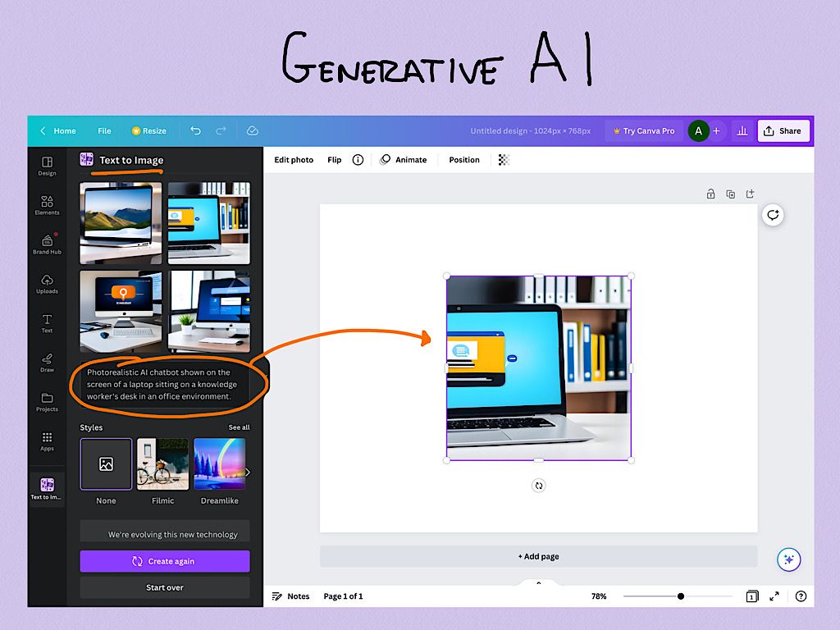The image size is (840, 630).
Task: Click the lock page icon
Action: point(710,194)
